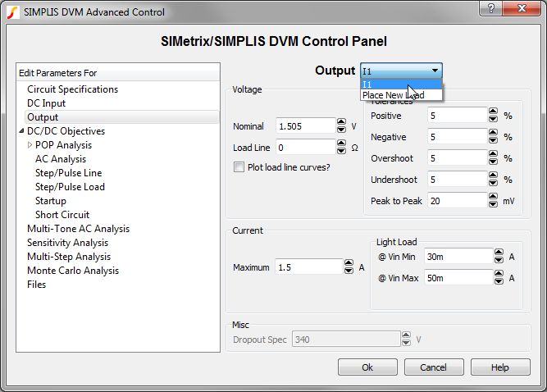The height and width of the screenshot is (392, 547).
Task: Decrease the Load Line value with down arrow
Action: [340, 152]
